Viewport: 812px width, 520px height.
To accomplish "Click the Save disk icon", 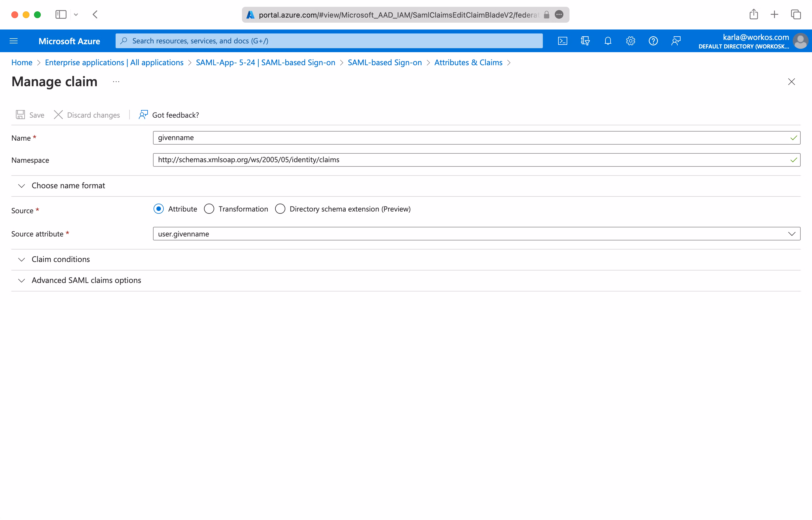I will click(x=20, y=115).
